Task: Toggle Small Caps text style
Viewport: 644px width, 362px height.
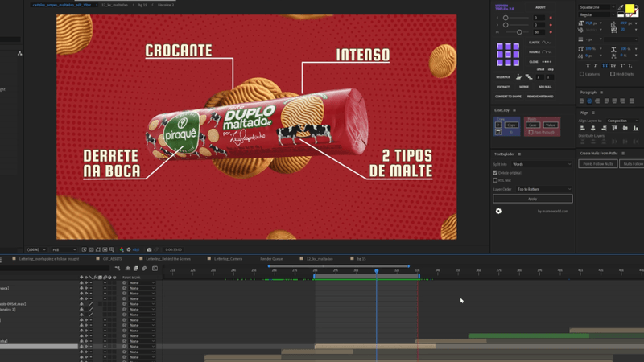Action: point(613,66)
